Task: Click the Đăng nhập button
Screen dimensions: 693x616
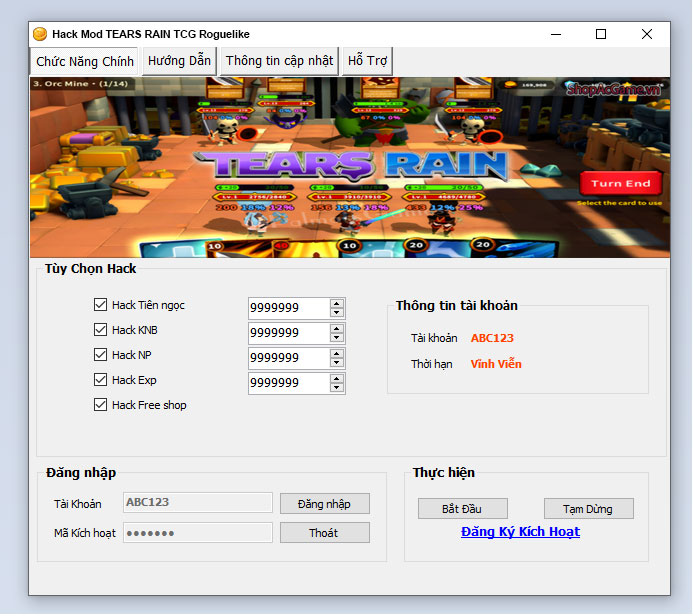Action: click(325, 504)
